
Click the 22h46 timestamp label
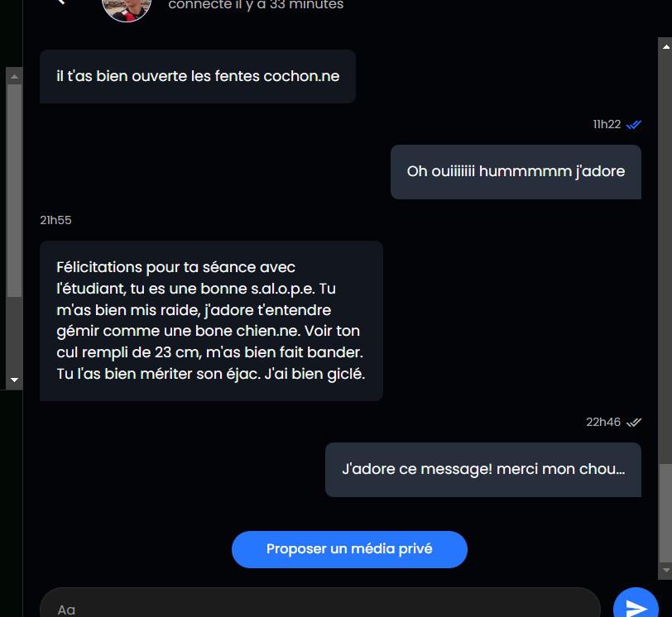tap(603, 422)
